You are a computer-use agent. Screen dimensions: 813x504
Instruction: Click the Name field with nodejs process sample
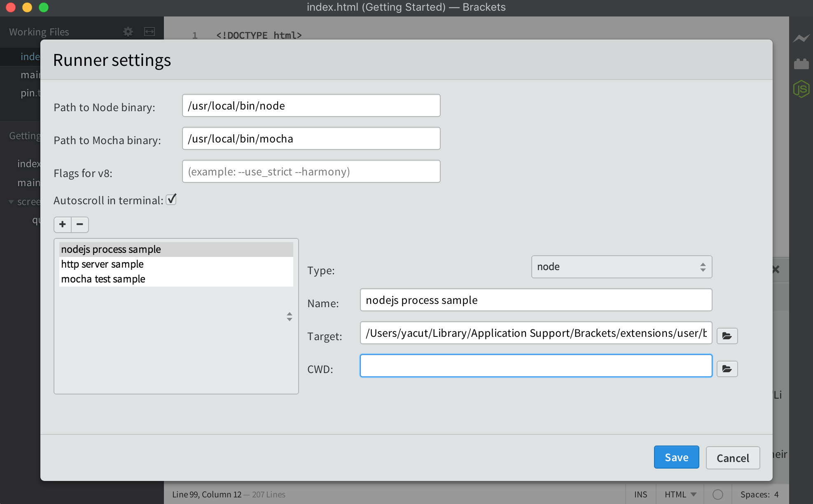[x=535, y=300]
